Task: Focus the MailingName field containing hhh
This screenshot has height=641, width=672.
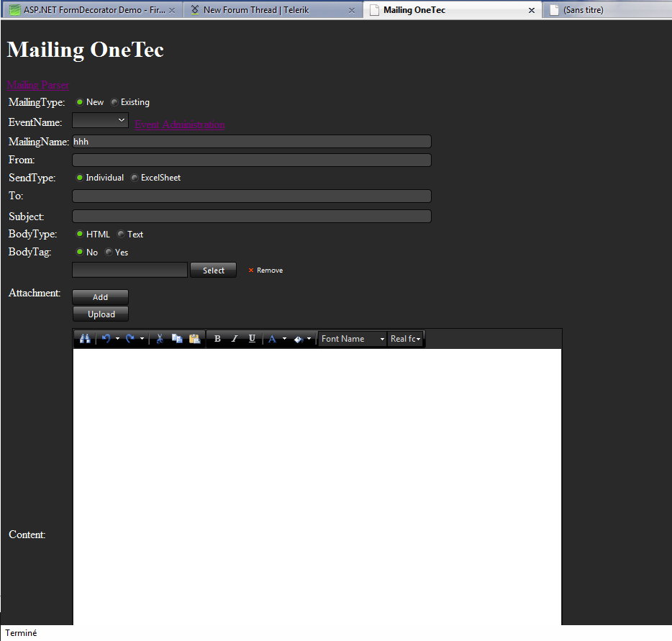Action: pos(252,142)
